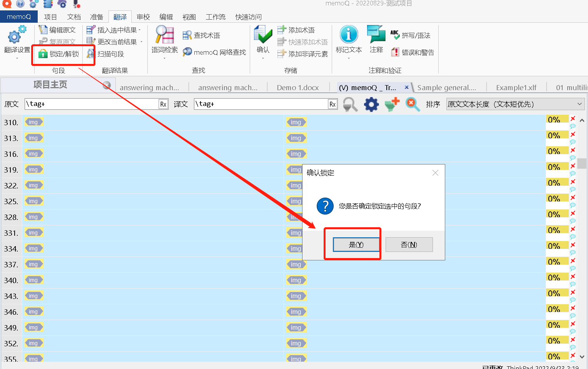Close the (V) memoQ document tab
The width and height of the screenshot is (588, 369).
pos(406,87)
